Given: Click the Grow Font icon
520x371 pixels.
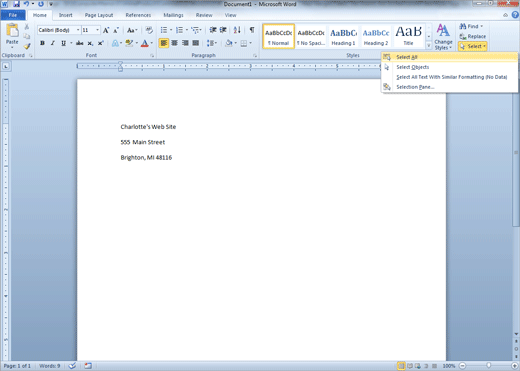Looking at the screenshot, I should [106, 30].
